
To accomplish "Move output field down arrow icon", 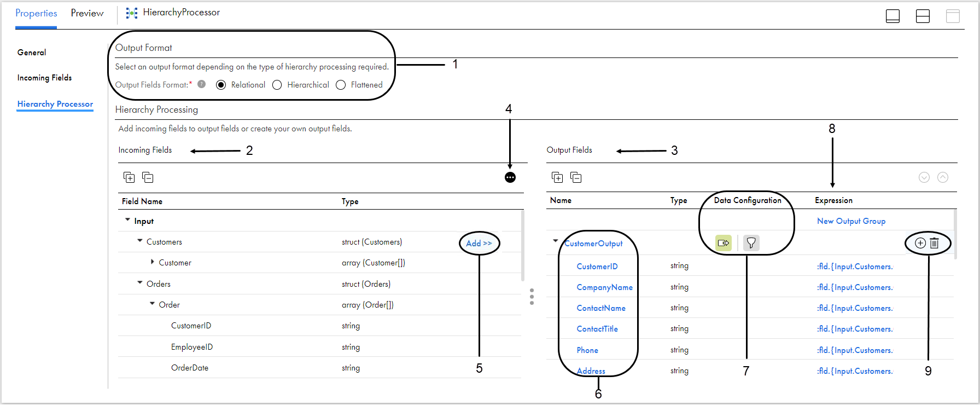I will pyautogui.click(x=924, y=177).
